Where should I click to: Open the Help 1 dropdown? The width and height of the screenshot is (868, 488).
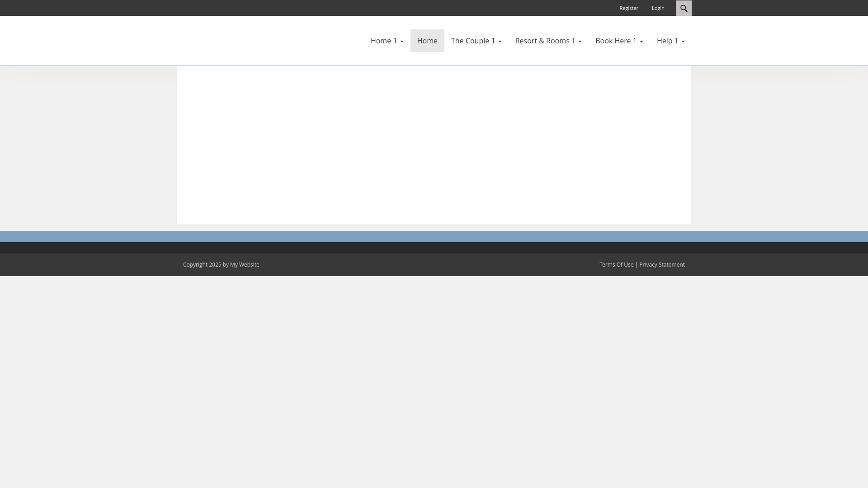click(671, 41)
